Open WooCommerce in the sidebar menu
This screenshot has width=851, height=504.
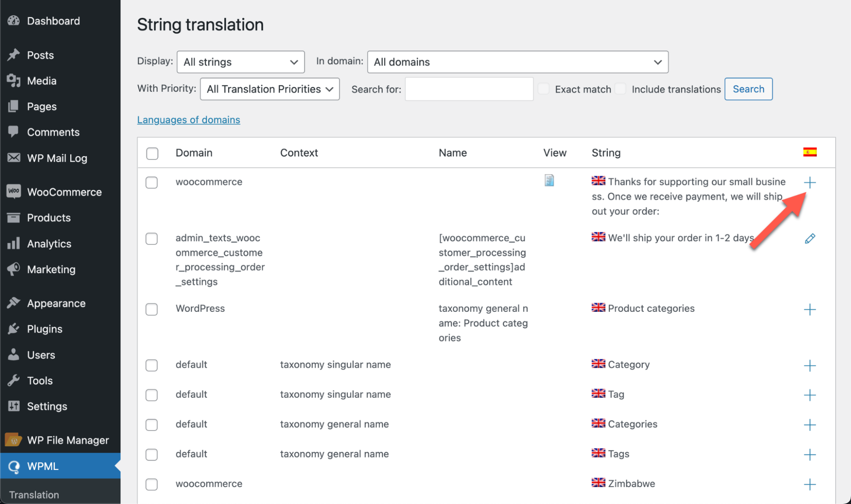(x=64, y=192)
